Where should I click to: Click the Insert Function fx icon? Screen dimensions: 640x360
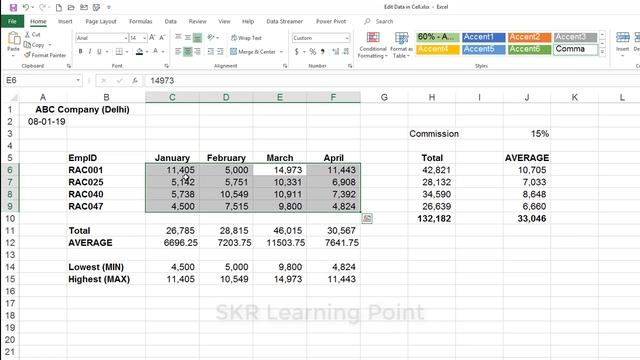pyautogui.click(x=135, y=81)
